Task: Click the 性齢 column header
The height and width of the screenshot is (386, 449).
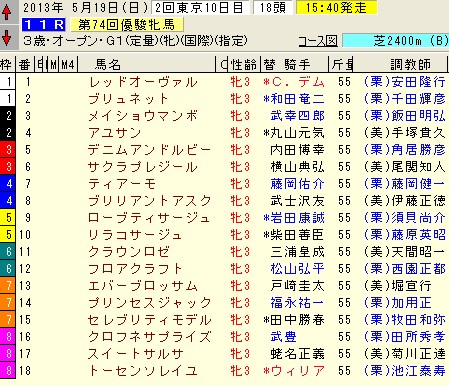Action: pyautogui.click(x=244, y=64)
